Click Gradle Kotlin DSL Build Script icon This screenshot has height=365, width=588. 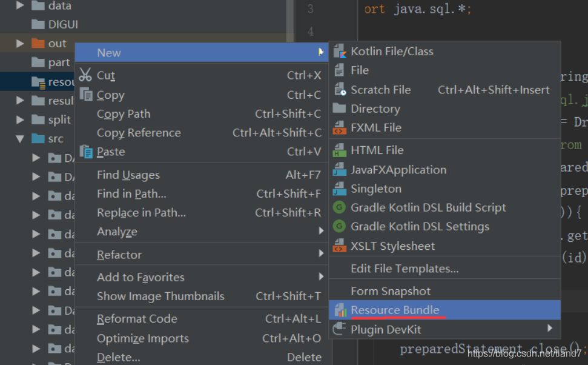[339, 207]
